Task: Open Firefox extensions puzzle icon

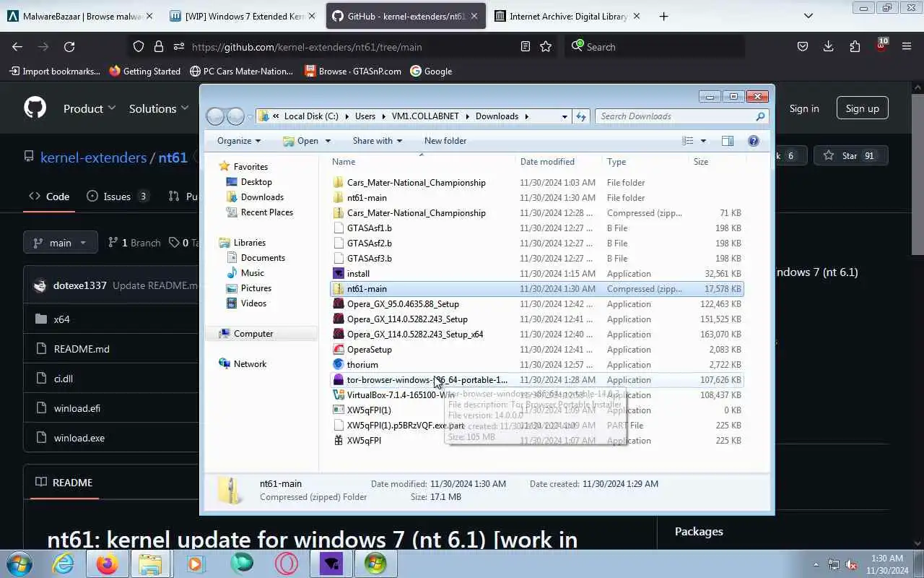Action: 855,46
